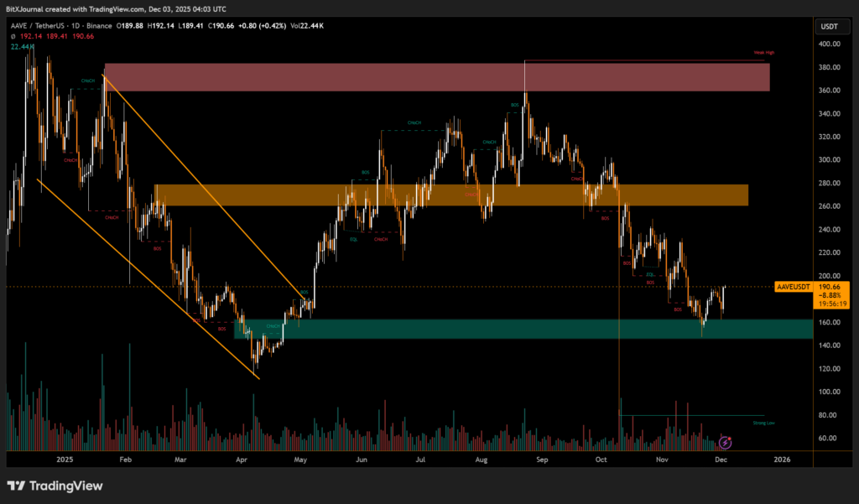
Task: Click the TradingView logo at bottom left
Action: 55,486
